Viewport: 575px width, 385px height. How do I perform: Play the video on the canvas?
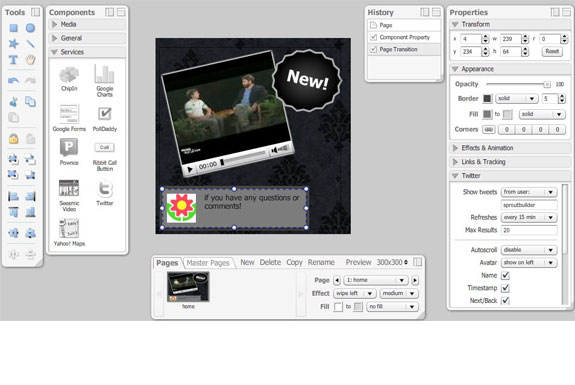click(190, 169)
